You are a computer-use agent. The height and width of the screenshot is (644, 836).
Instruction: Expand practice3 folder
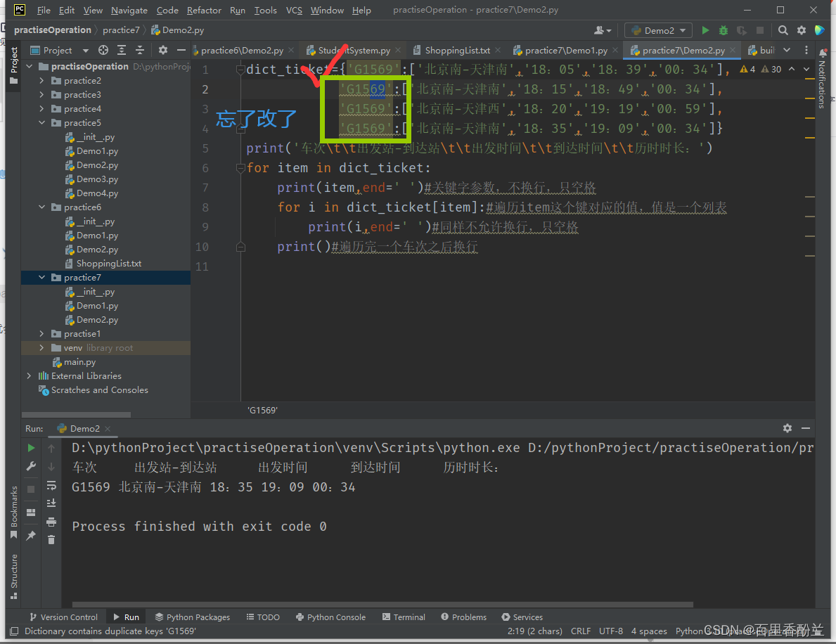[x=41, y=94]
